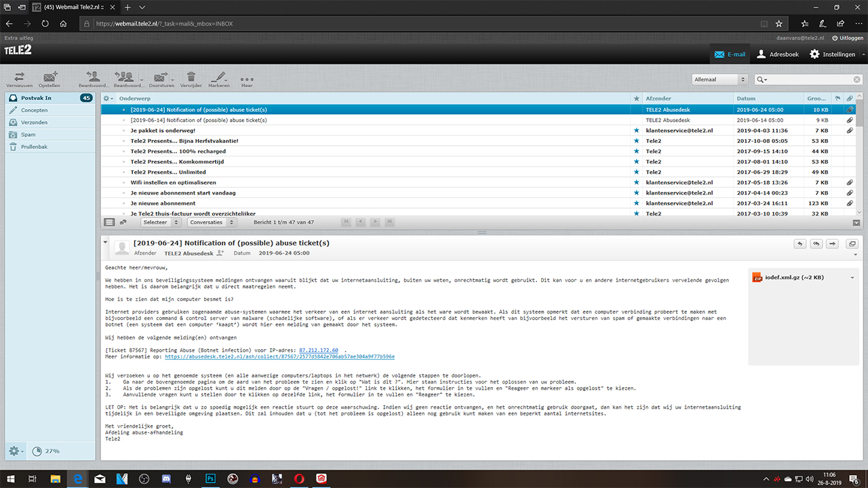The width and height of the screenshot is (868, 488).
Task: Open message in new window icon
Action: click(x=852, y=244)
